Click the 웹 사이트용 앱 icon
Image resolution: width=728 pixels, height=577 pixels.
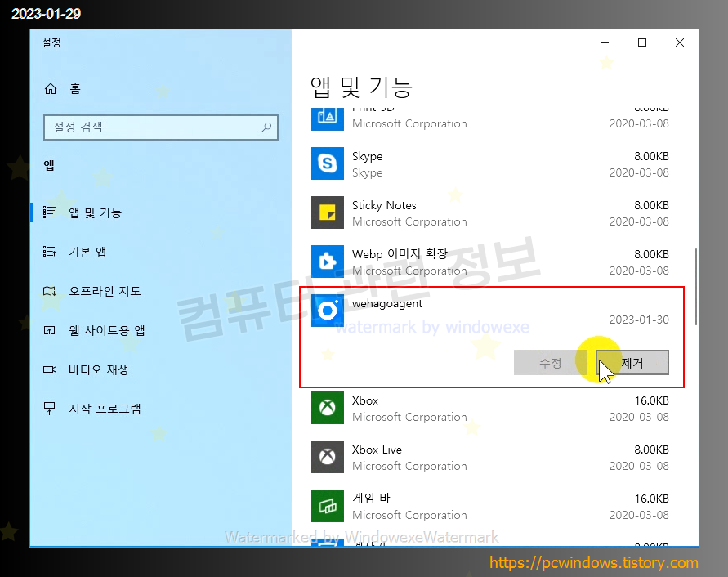point(49,330)
